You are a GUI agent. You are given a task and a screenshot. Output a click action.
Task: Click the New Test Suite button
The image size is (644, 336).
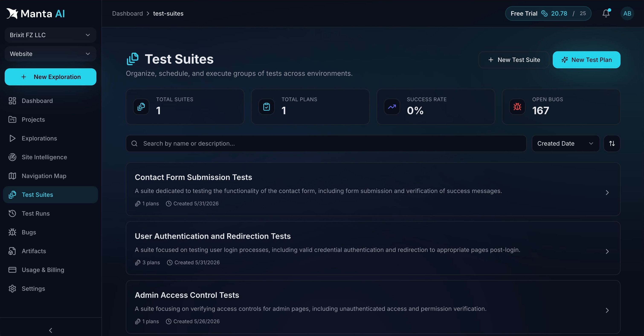coord(513,60)
